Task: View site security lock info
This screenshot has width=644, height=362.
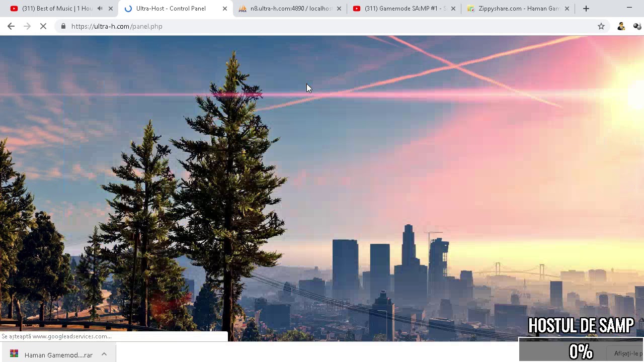Action: click(63, 26)
